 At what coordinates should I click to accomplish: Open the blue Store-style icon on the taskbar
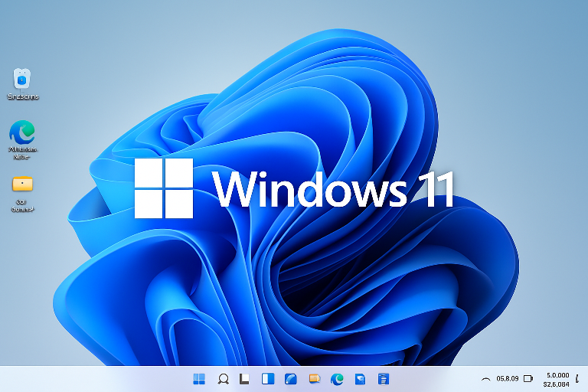[x=360, y=379]
